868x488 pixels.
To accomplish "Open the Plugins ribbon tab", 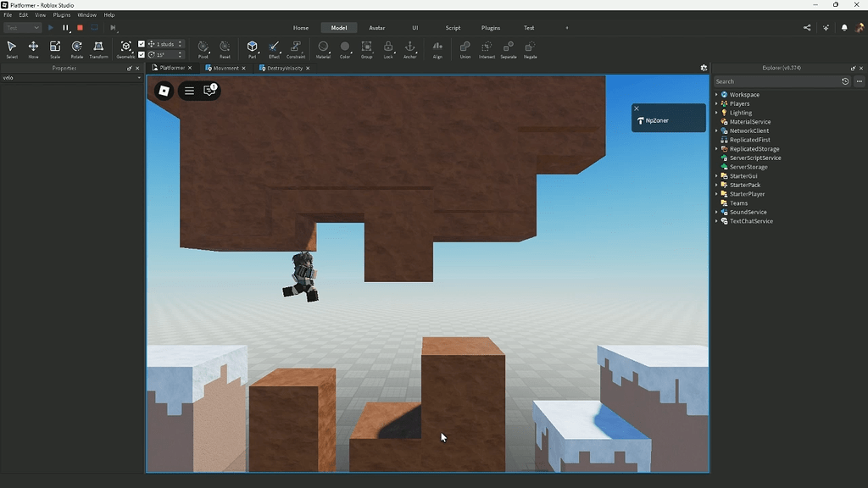I will coord(490,27).
